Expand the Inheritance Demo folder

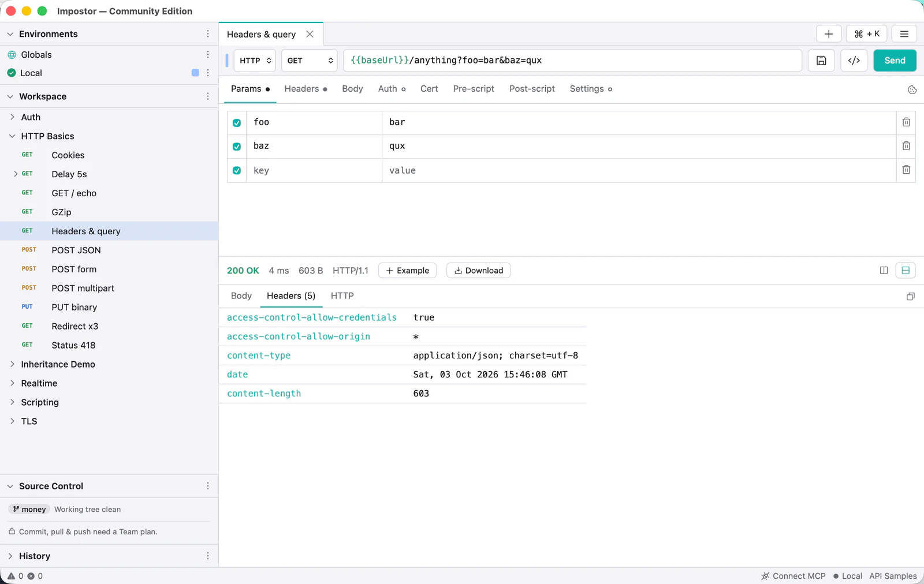tap(12, 364)
